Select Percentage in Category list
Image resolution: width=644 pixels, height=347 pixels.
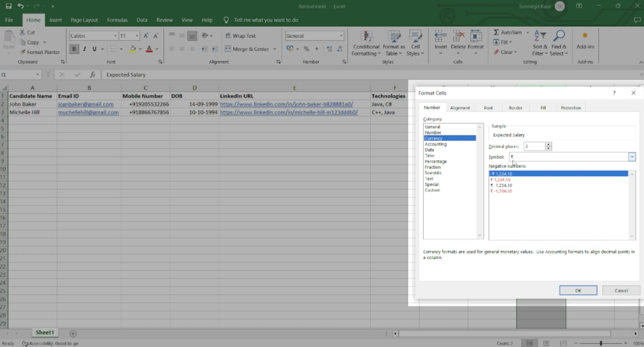click(x=436, y=161)
